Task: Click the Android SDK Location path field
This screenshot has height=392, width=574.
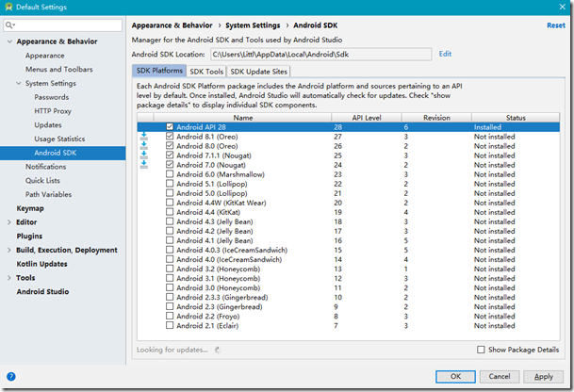Action: [320, 55]
